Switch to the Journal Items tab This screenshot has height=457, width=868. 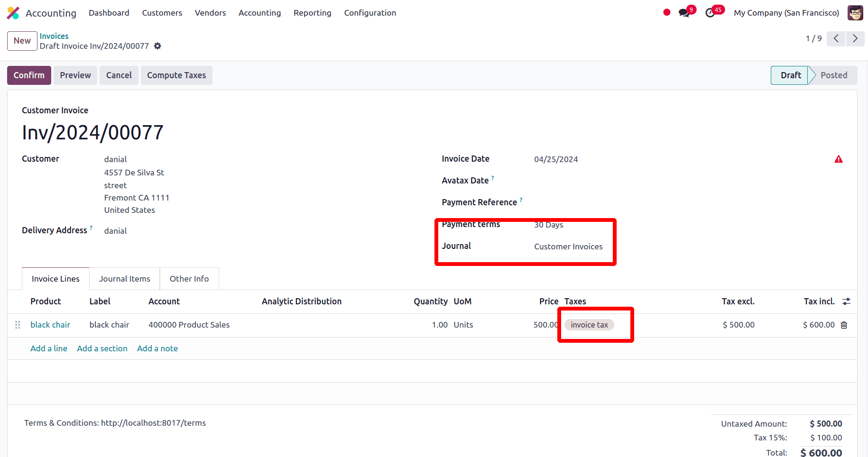click(124, 279)
